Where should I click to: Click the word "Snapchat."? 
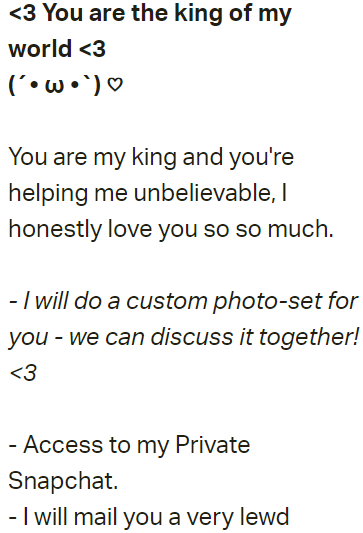point(63,480)
